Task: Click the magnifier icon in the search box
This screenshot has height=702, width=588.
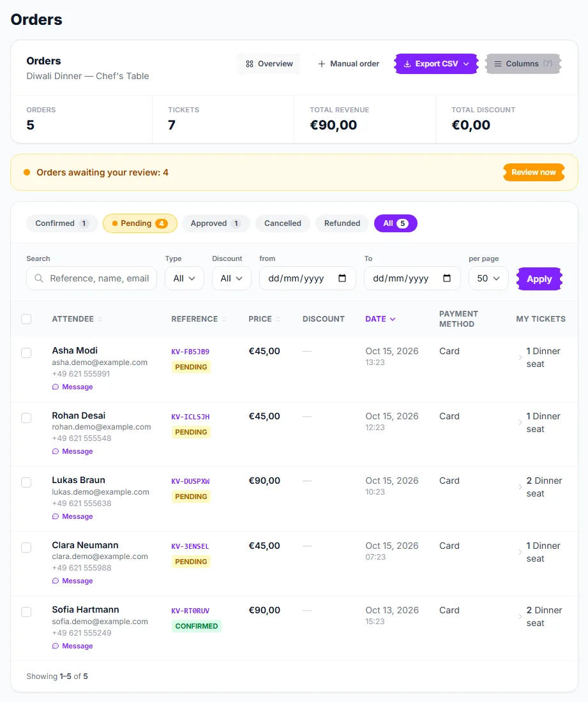Action: (x=39, y=278)
